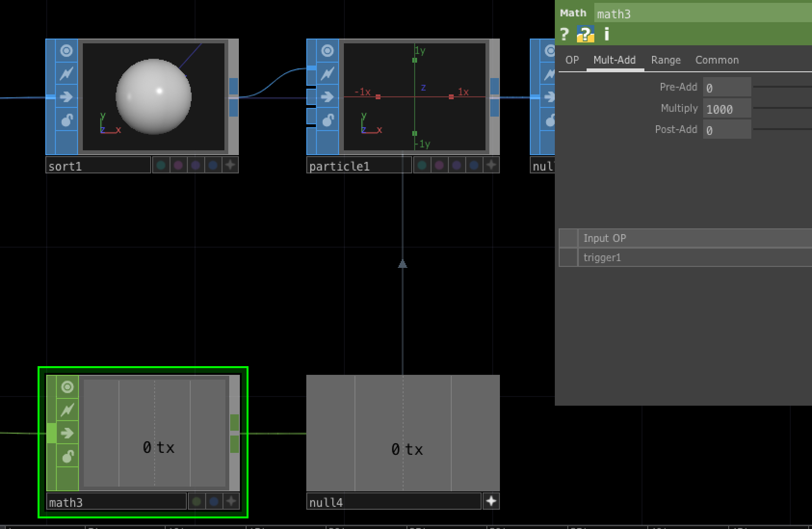Click viewer active plus icon on sort1
812x529 pixels.
tap(230, 165)
